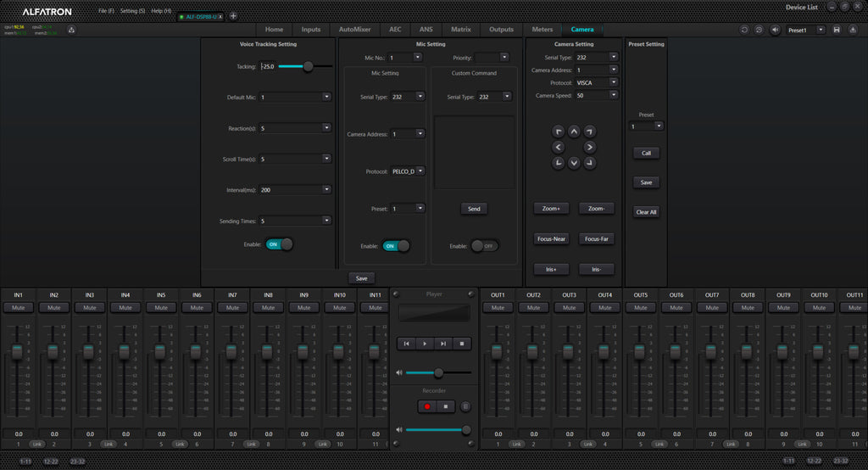Send the custom command
This screenshot has height=470, width=868.
(x=474, y=209)
